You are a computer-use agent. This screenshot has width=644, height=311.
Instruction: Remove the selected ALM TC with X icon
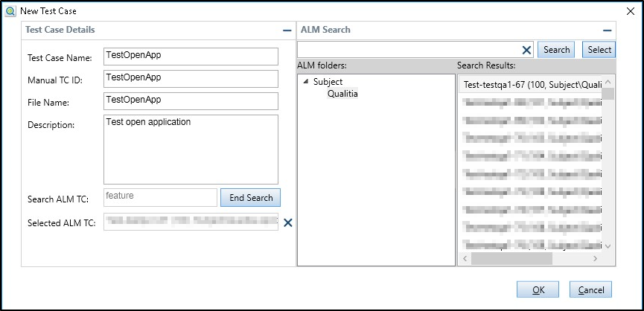click(x=288, y=222)
